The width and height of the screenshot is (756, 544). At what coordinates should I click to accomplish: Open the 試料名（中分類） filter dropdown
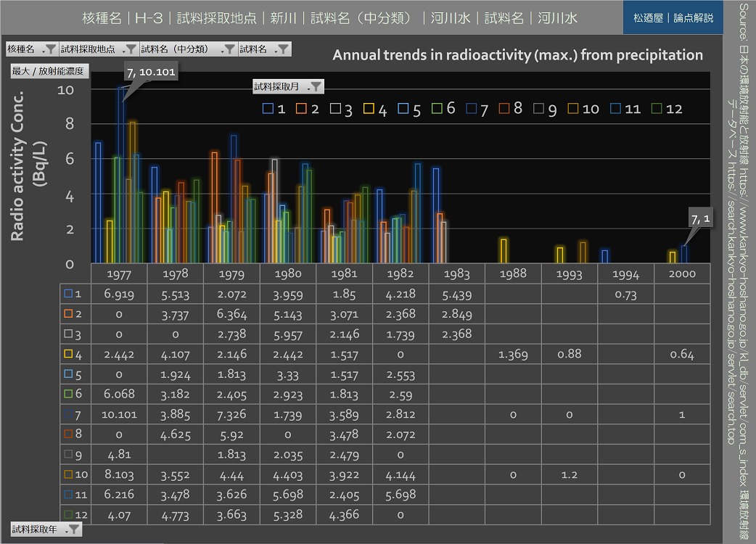pyautogui.click(x=189, y=49)
